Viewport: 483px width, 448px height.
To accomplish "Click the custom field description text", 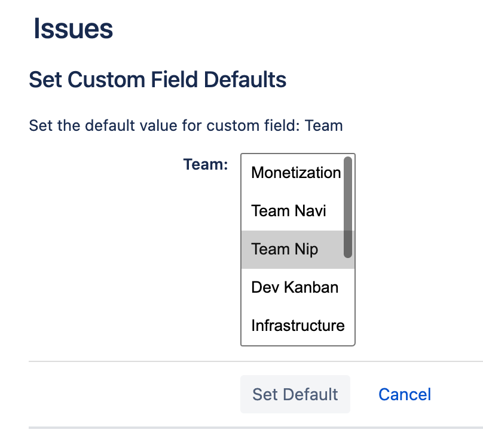I will coord(185,126).
